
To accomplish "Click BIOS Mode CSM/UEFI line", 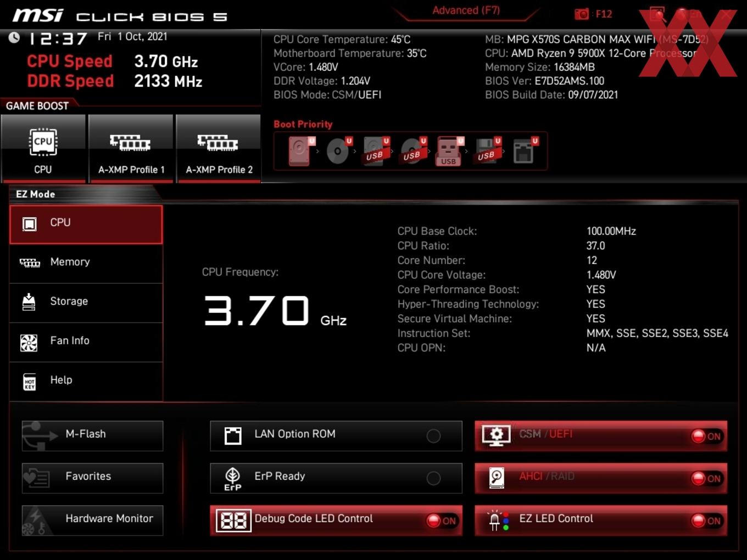I will point(327,94).
